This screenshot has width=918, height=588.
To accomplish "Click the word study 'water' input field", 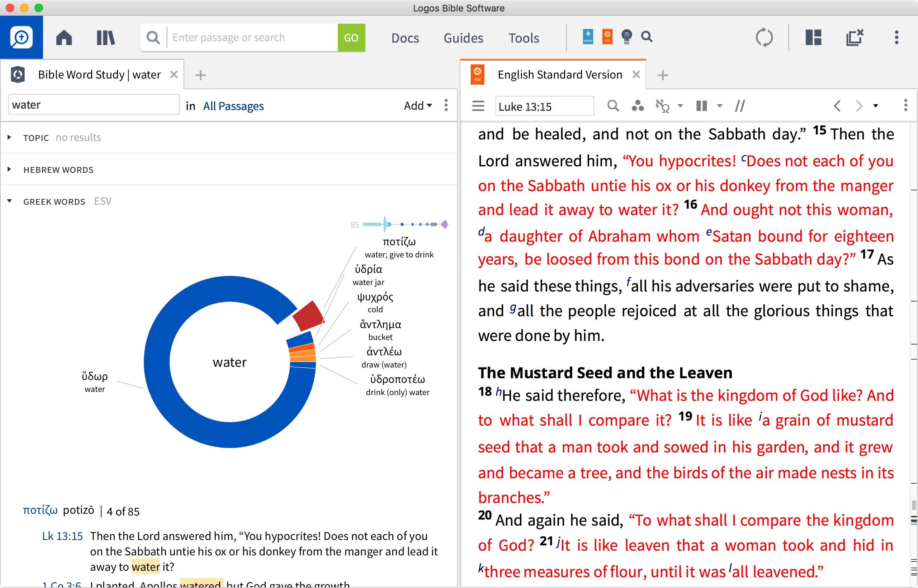I will coord(94,105).
